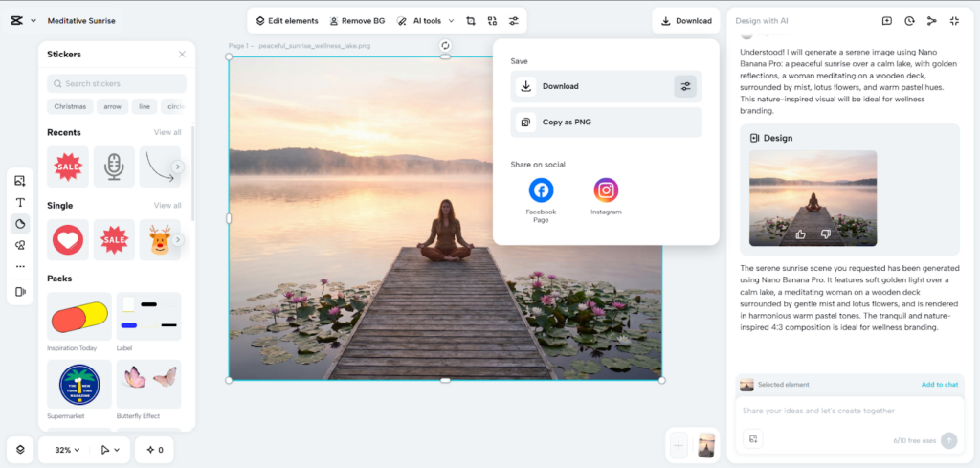The image size is (980, 468).
Task: Add a new page with plus button
Action: coord(679,446)
